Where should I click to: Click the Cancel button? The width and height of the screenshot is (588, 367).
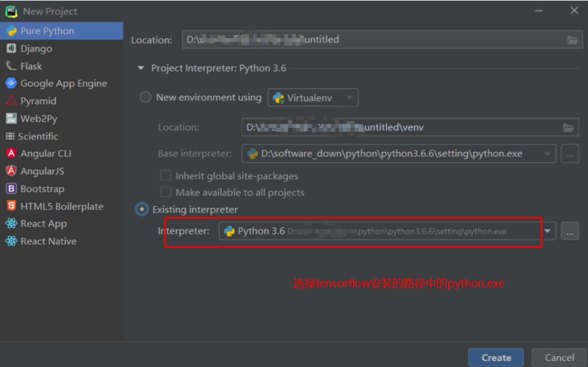[559, 358]
